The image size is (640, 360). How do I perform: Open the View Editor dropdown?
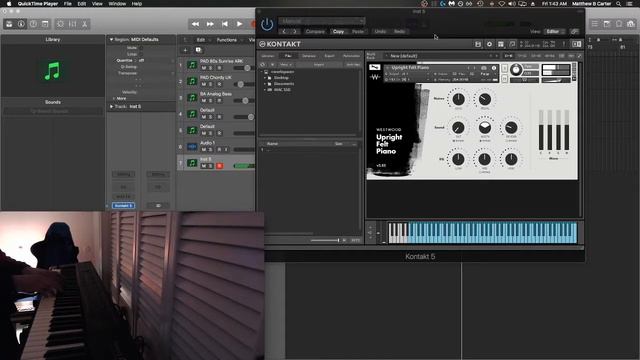554,31
